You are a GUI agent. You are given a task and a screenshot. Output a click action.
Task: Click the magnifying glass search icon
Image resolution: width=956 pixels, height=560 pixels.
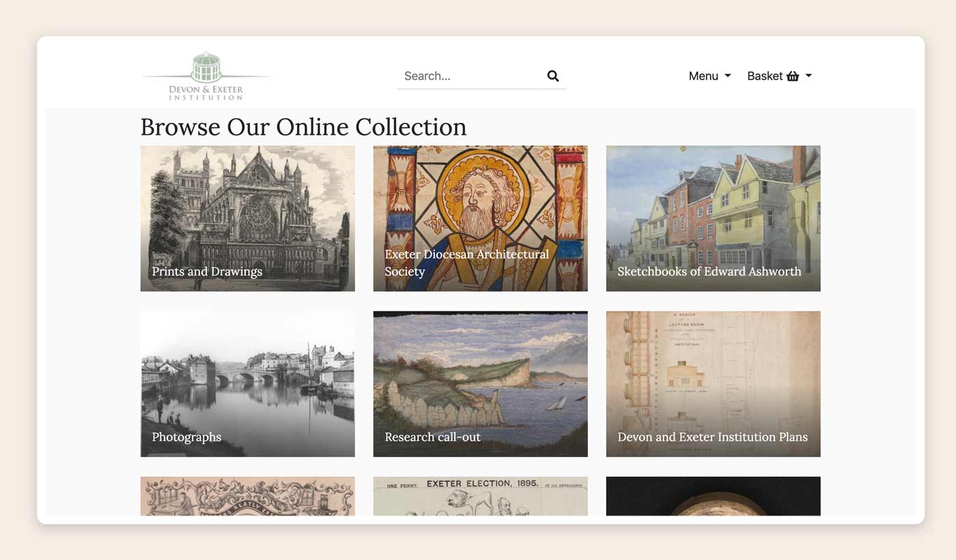pyautogui.click(x=553, y=76)
